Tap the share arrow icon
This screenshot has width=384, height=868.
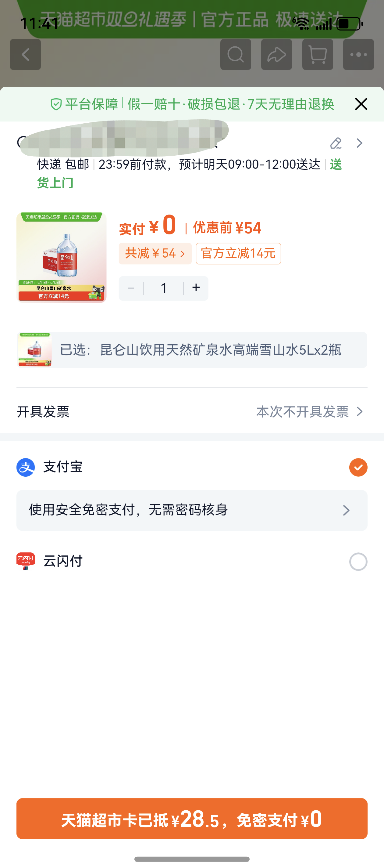click(276, 55)
